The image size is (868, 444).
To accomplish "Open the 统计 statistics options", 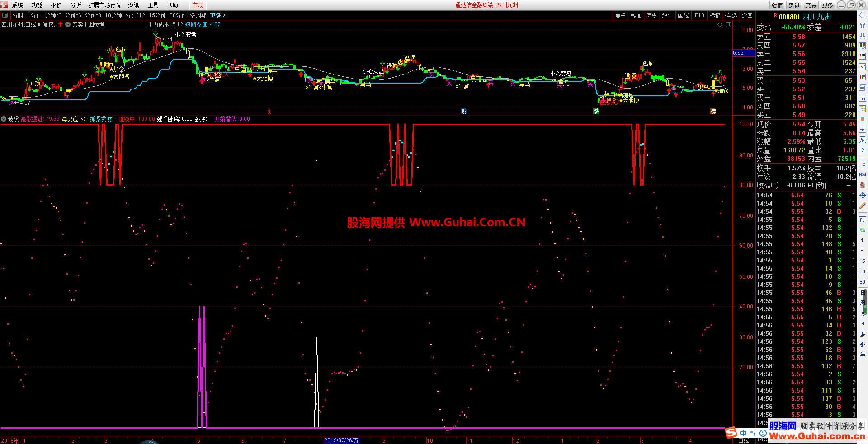I will [667, 15].
